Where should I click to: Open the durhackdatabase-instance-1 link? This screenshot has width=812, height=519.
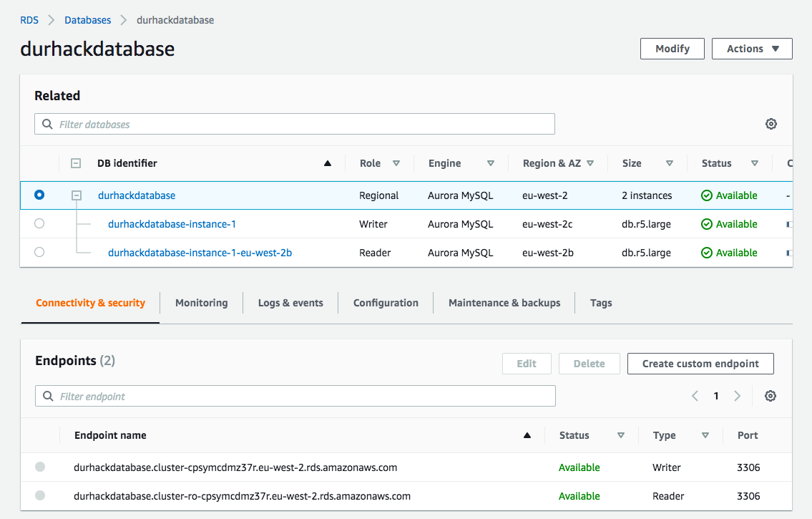coord(172,224)
